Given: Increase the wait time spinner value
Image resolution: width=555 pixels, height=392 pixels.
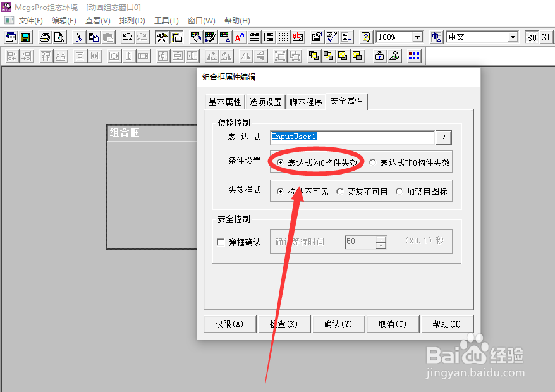Looking at the screenshot, I should [x=381, y=240].
